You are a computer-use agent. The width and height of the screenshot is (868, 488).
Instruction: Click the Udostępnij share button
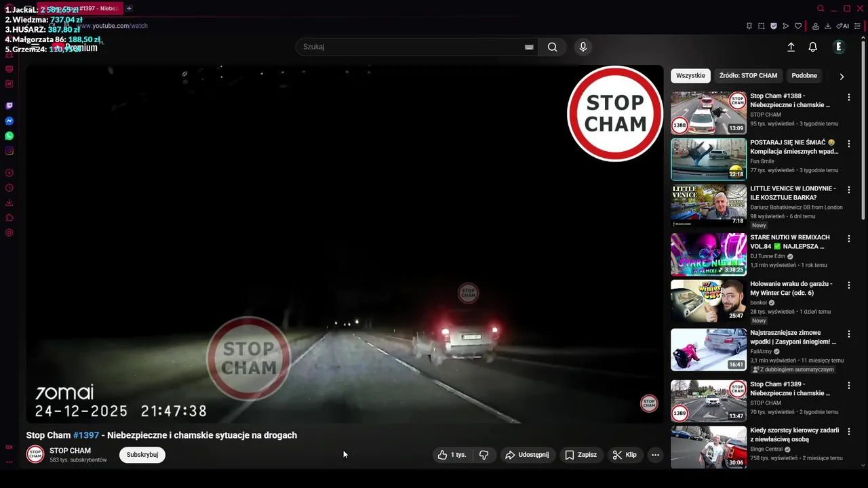[x=527, y=455]
